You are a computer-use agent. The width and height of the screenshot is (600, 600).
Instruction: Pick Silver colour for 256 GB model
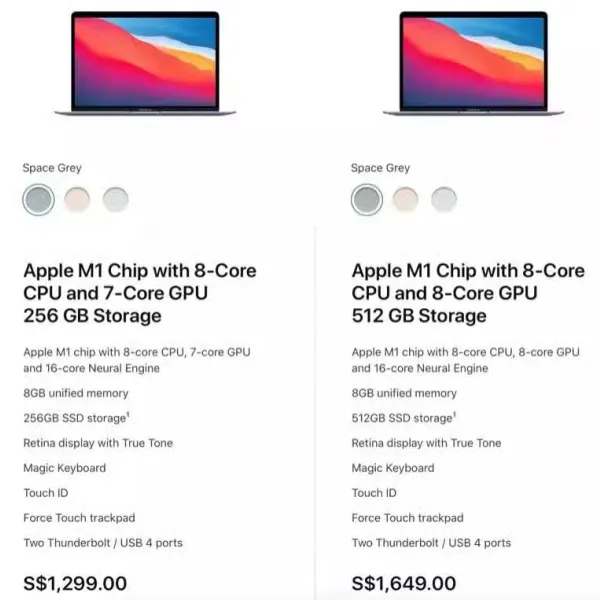point(116,199)
